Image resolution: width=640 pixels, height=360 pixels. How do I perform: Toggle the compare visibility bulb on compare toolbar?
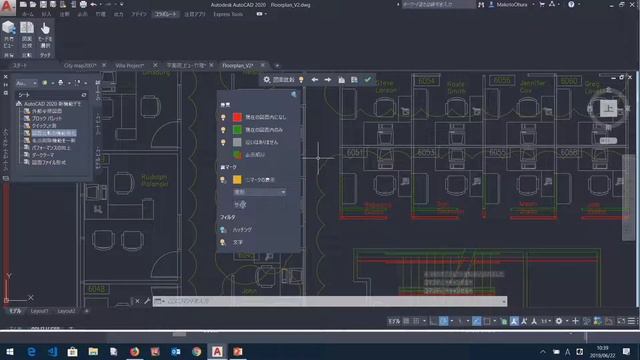301,80
